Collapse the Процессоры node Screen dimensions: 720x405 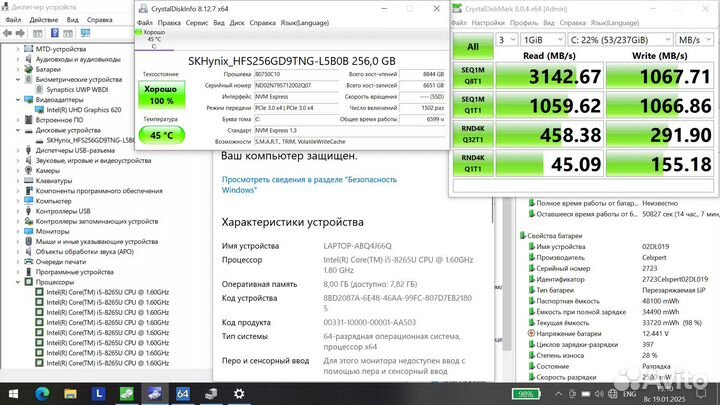pyautogui.click(x=18, y=282)
